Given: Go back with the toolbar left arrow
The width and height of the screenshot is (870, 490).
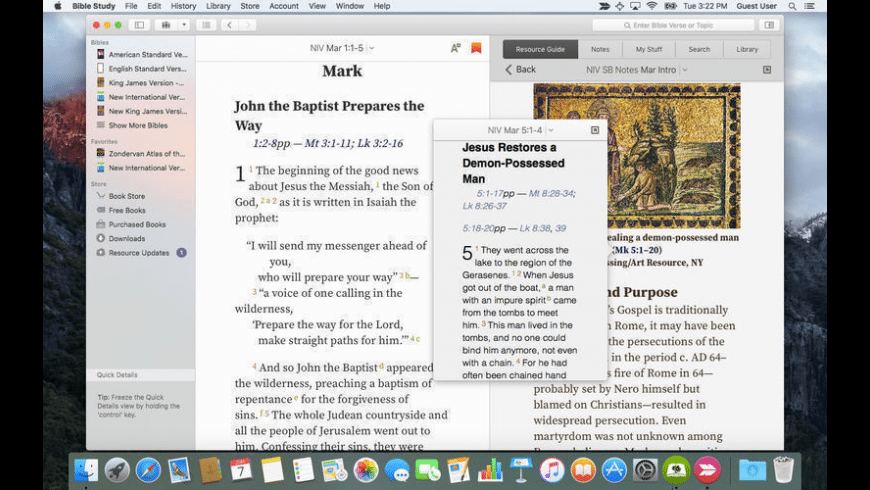Looking at the screenshot, I should [x=229, y=25].
